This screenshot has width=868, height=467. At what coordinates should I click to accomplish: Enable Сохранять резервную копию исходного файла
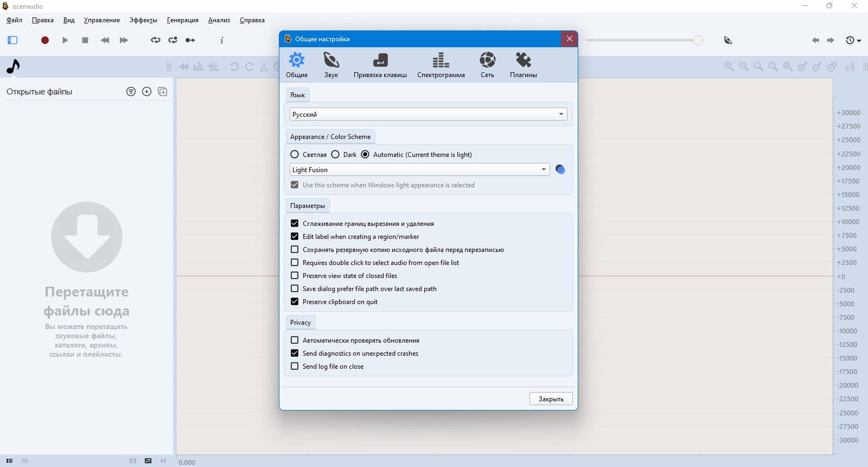(295, 249)
